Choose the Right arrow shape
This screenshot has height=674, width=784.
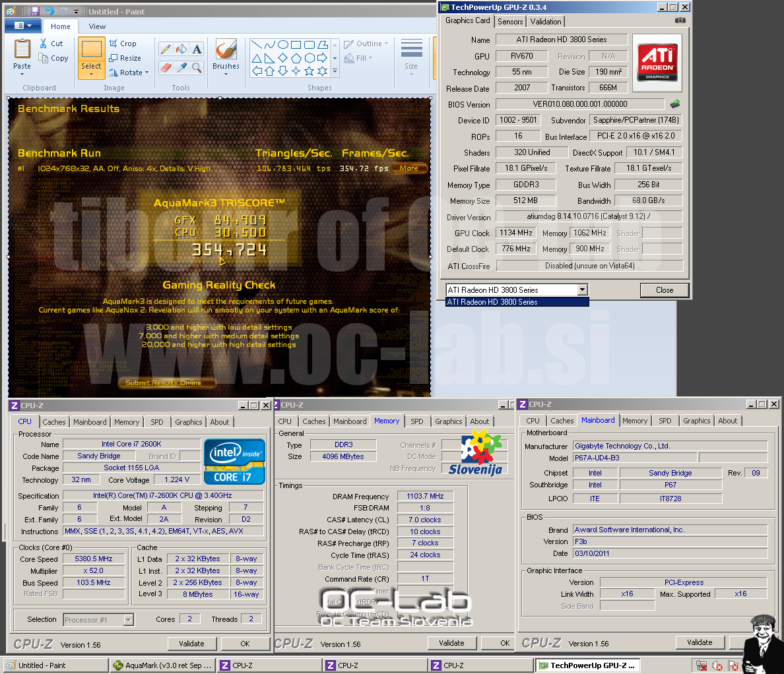[323, 58]
